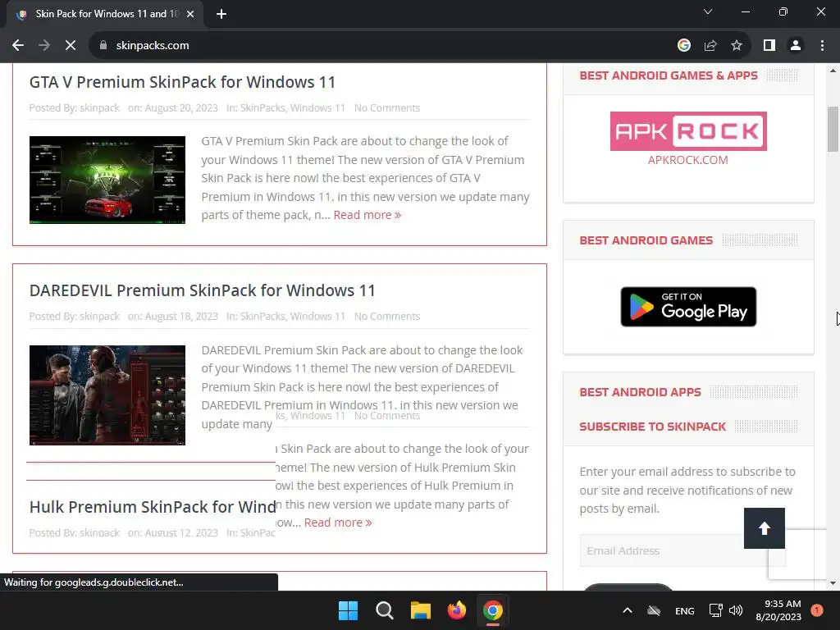The height and width of the screenshot is (630, 840).
Task: Click the scrollbar down arrow
Action: 833,583
